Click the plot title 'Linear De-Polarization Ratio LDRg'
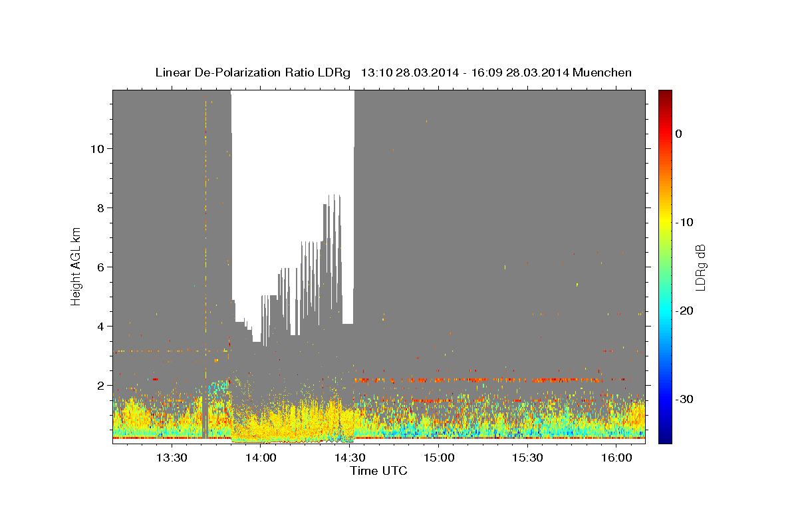 (253, 72)
